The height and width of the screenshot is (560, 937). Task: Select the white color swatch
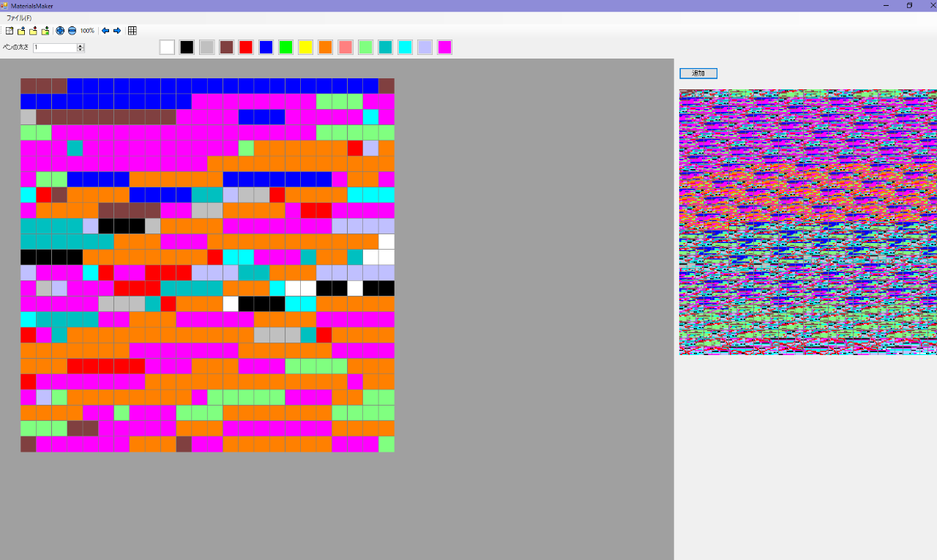[x=167, y=48]
